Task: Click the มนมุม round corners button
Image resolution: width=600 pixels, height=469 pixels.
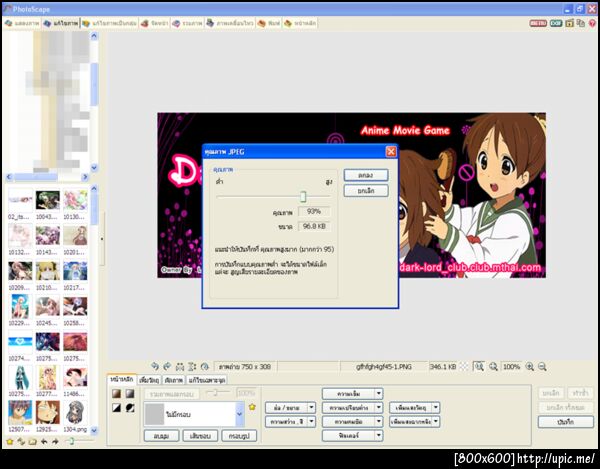Action: coord(161,436)
